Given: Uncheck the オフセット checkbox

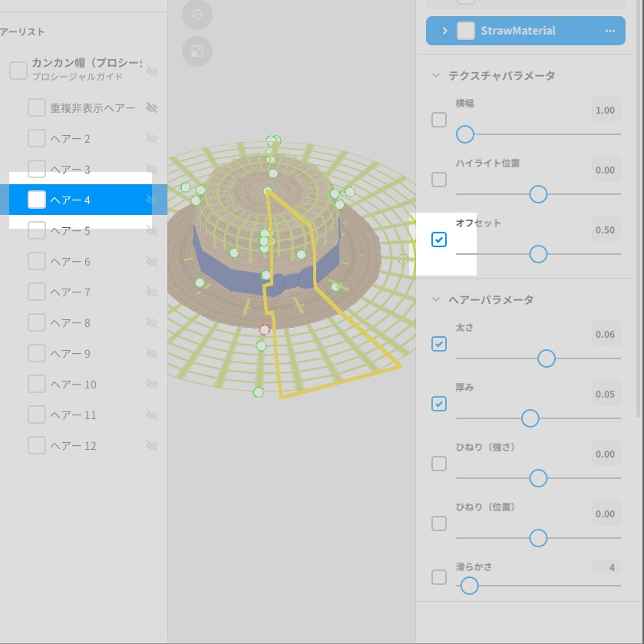Looking at the screenshot, I should (x=439, y=239).
